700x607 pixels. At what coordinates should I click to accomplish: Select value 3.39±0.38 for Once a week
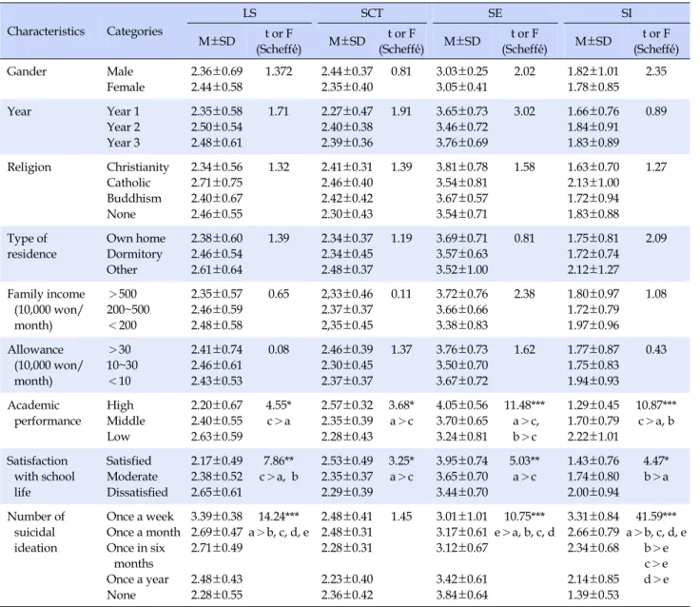(x=217, y=517)
